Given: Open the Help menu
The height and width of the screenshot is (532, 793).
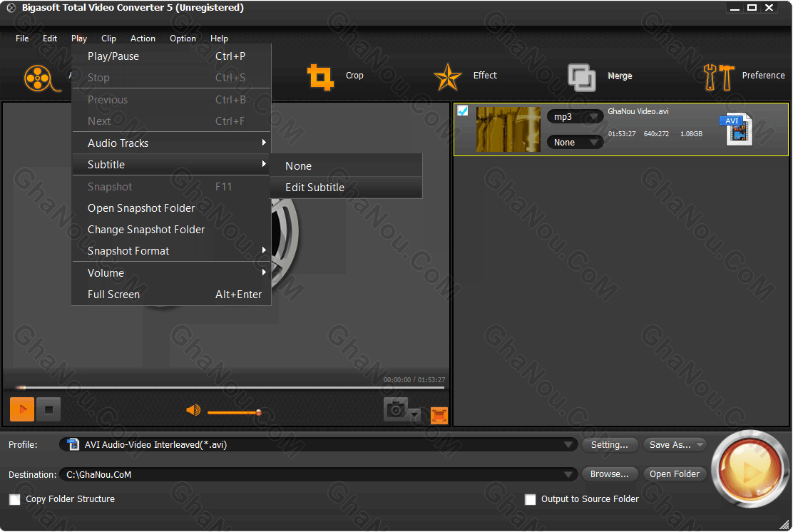Looking at the screenshot, I should [x=219, y=39].
